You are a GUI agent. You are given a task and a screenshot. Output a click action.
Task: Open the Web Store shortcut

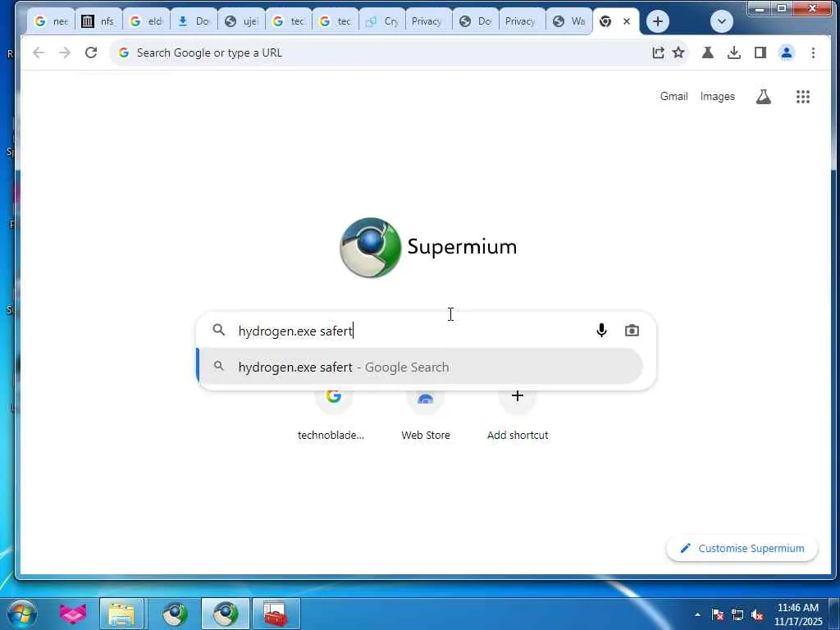[x=426, y=415]
